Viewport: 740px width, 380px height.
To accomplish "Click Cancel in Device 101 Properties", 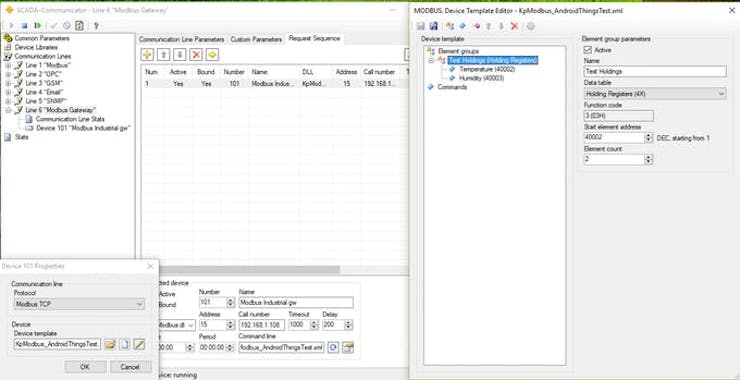I will tap(130, 367).
